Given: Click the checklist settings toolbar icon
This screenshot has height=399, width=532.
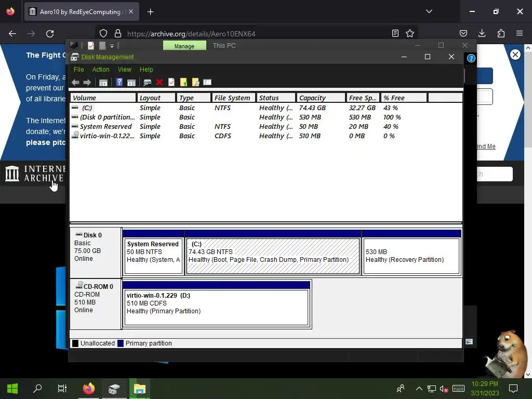Looking at the screenshot, I should (207, 82).
